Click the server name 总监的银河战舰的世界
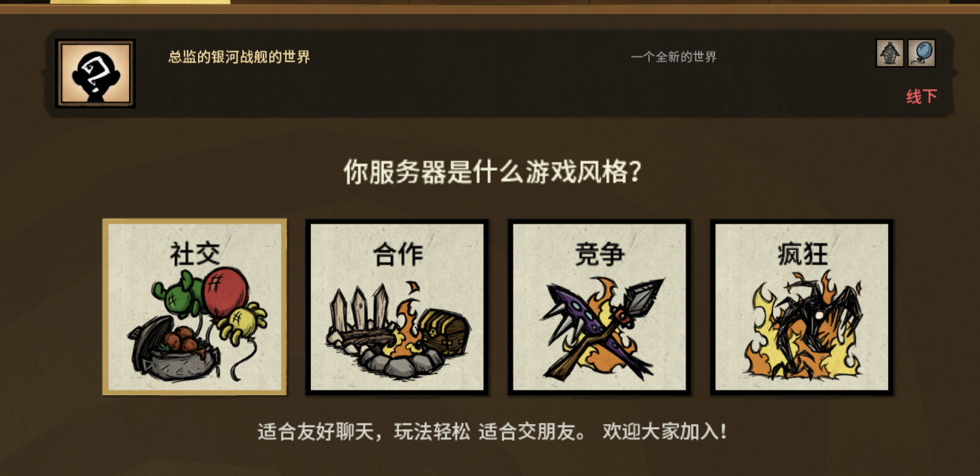The width and height of the screenshot is (980, 476). click(239, 57)
